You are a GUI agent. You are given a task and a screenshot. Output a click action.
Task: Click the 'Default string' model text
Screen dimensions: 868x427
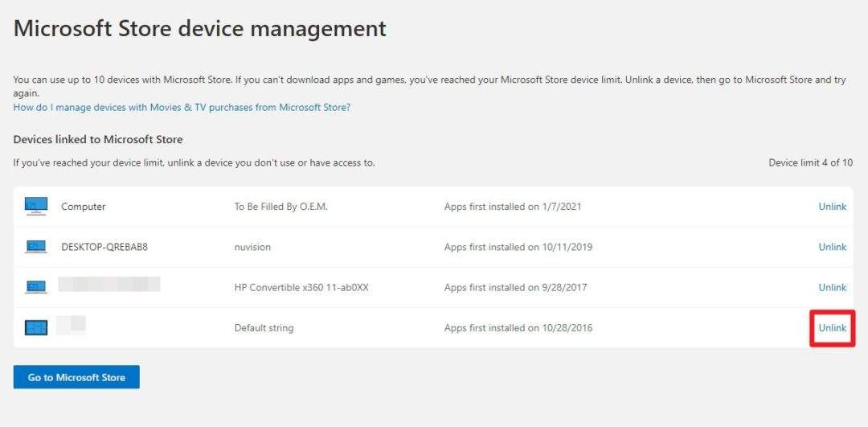(264, 328)
